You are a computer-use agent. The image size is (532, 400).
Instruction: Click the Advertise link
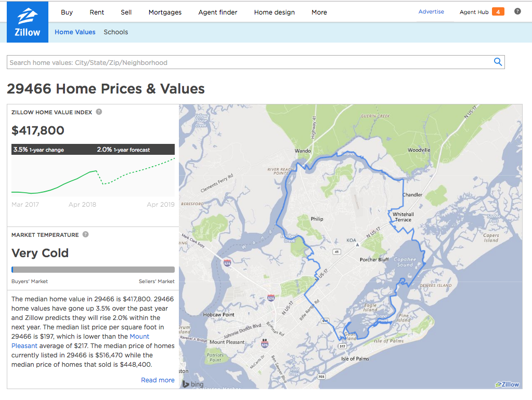[431, 11]
